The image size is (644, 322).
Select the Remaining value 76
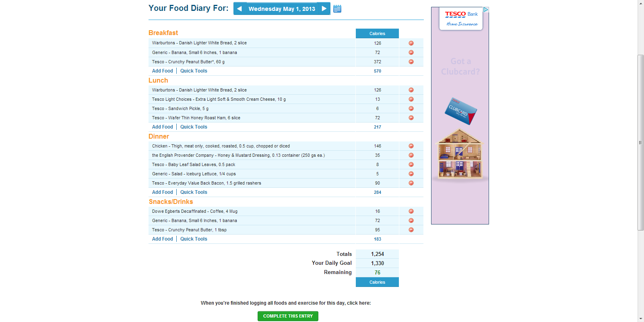point(377,272)
